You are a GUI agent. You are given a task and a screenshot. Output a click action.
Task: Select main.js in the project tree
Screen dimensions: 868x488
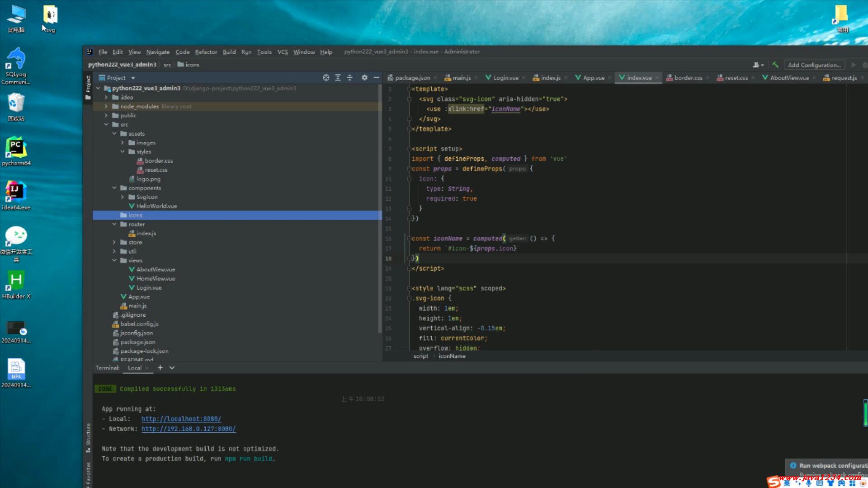[137, 306]
